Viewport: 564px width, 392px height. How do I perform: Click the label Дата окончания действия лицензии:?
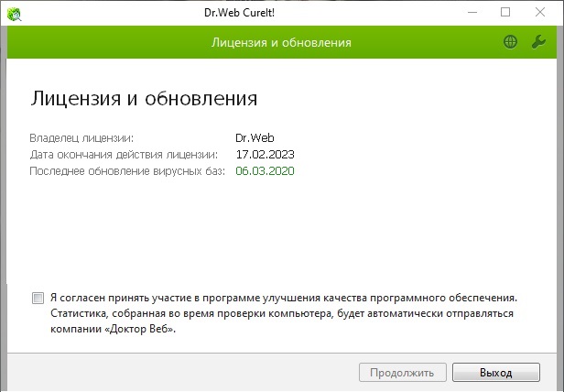[x=124, y=155]
